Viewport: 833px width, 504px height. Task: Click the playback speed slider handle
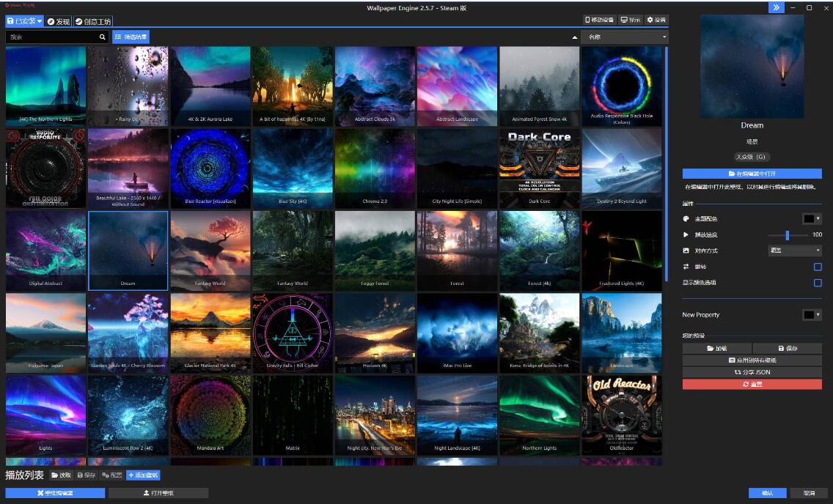click(x=788, y=234)
